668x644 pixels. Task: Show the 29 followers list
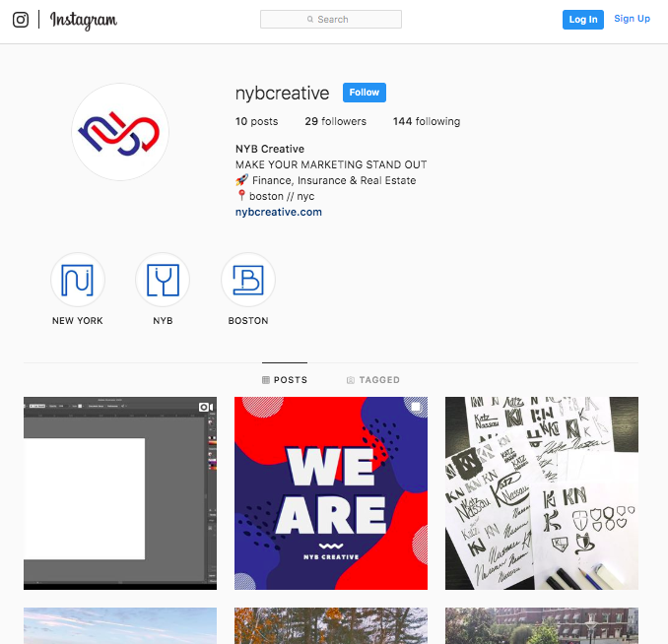tap(335, 121)
